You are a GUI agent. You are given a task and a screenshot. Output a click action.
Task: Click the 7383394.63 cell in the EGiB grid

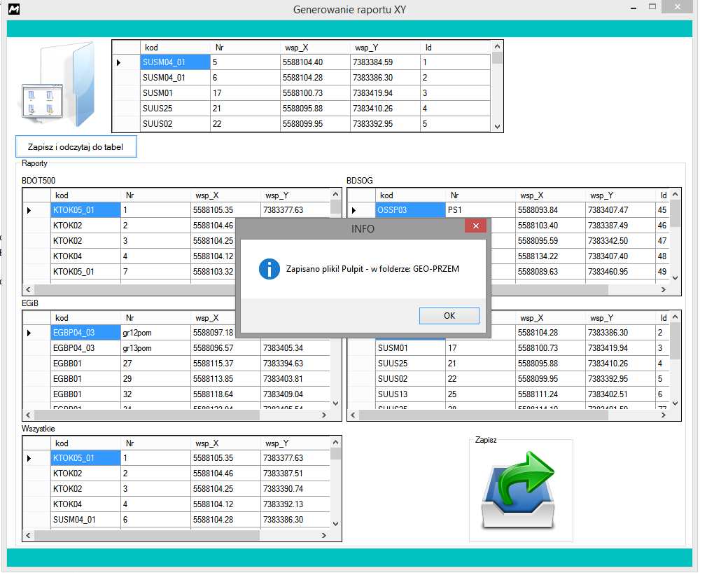295,364
